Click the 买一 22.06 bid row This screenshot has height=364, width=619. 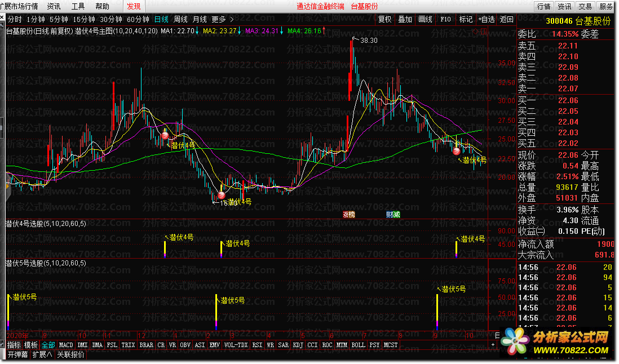(565, 100)
